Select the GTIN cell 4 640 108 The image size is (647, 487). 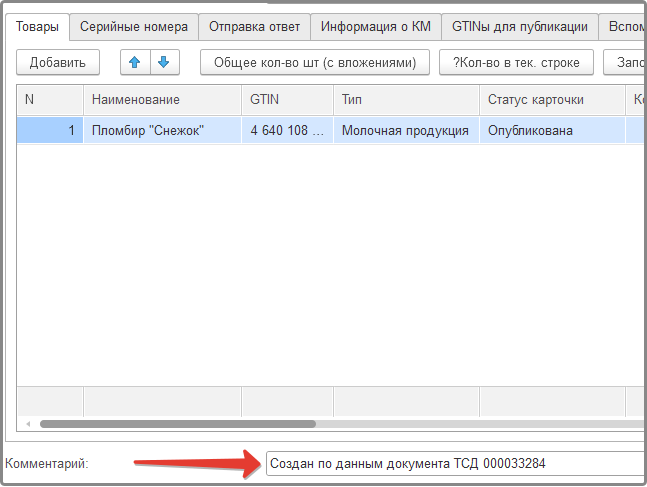pos(287,130)
